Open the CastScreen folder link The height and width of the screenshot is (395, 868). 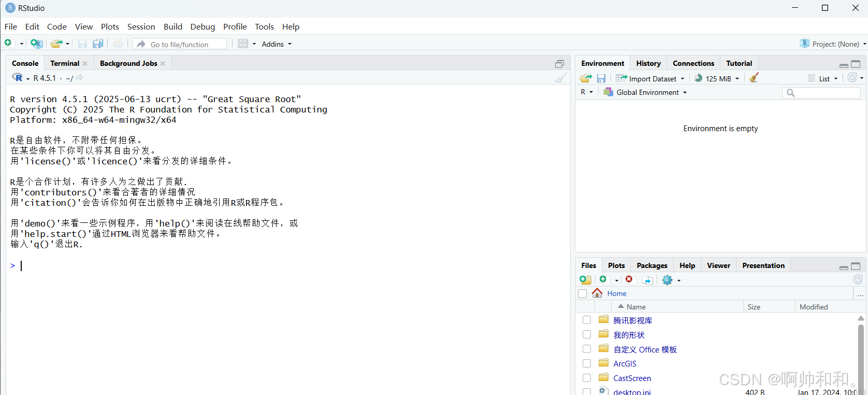[632, 378]
